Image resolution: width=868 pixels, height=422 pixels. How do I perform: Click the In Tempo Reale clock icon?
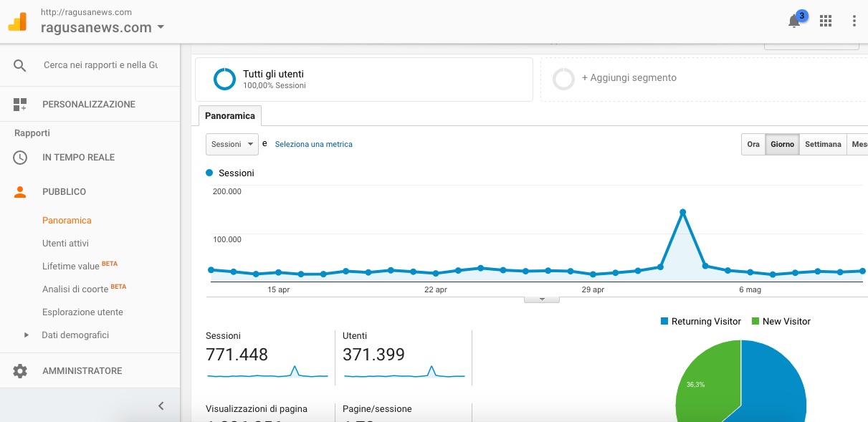[x=20, y=158]
